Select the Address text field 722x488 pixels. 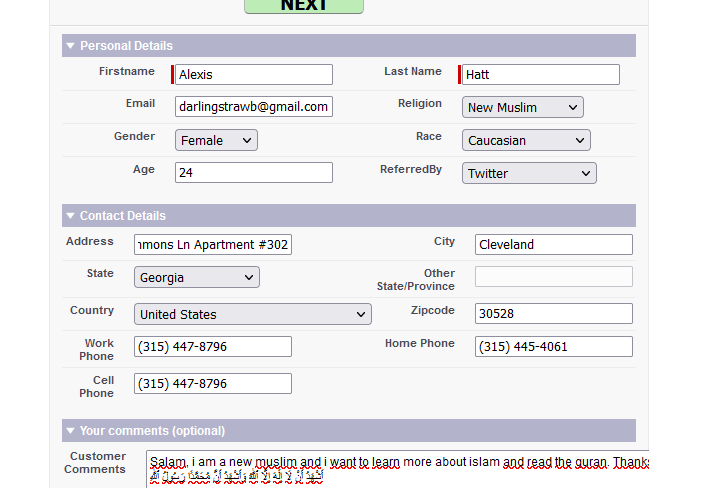(x=213, y=245)
